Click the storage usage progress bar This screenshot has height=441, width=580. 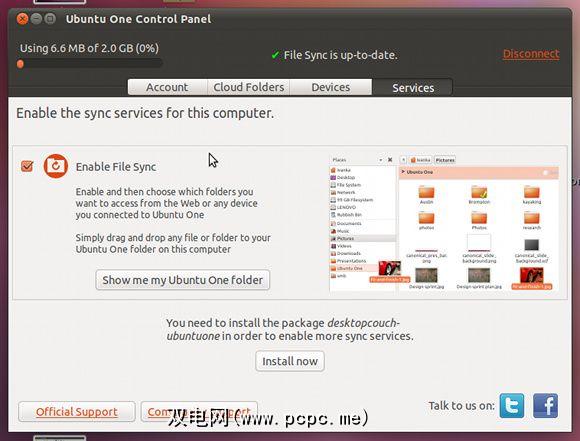coord(89,64)
